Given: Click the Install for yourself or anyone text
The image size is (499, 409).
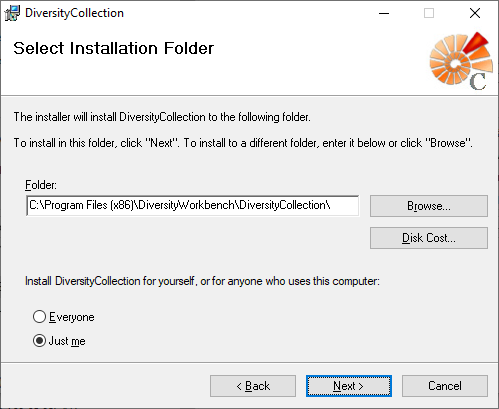Looking at the screenshot, I should point(202,281).
